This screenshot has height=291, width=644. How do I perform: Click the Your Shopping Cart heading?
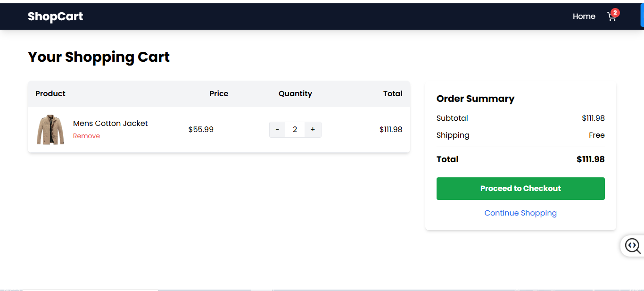[x=99, y=57]
